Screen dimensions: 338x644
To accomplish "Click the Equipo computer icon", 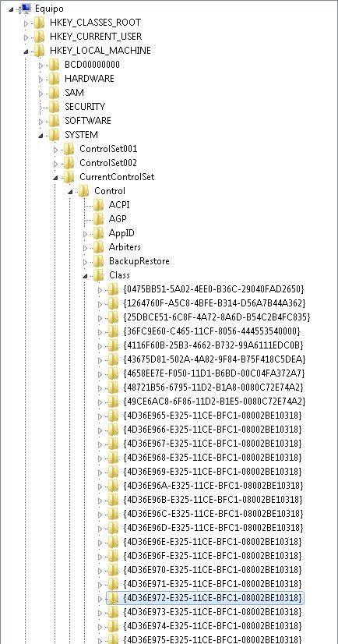I will coord(25,8).
